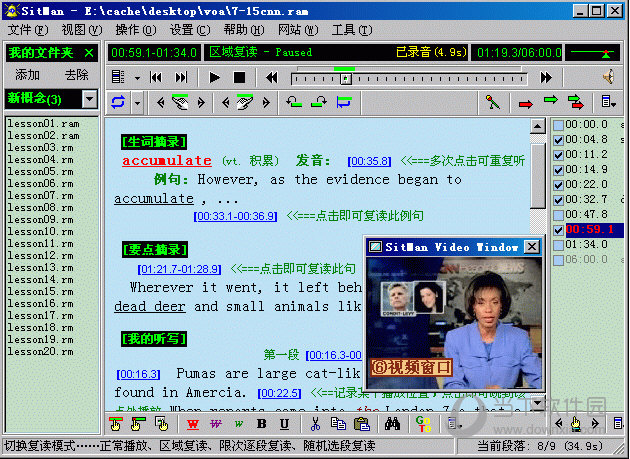Click the 去除 button in the folder panel
630x459 pixels.
[76, 74]
